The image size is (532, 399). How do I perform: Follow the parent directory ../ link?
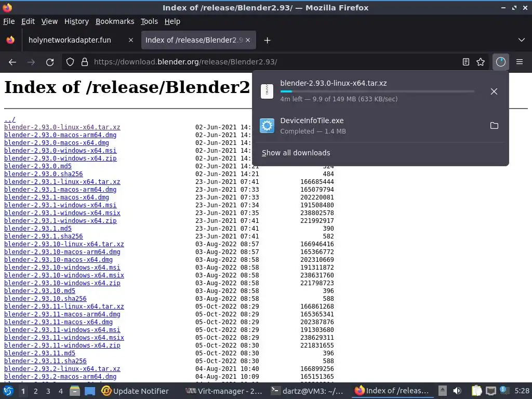coord(10,119)
